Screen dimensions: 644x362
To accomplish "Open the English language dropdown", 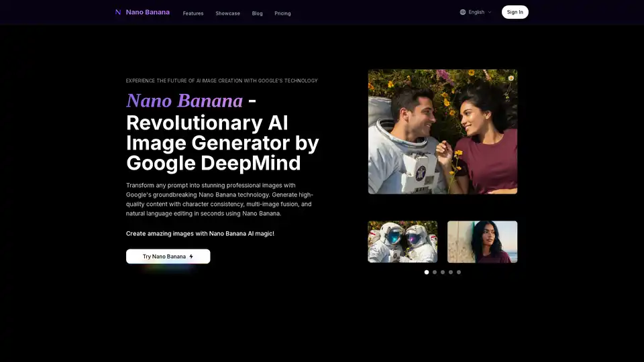I will 476,12.
